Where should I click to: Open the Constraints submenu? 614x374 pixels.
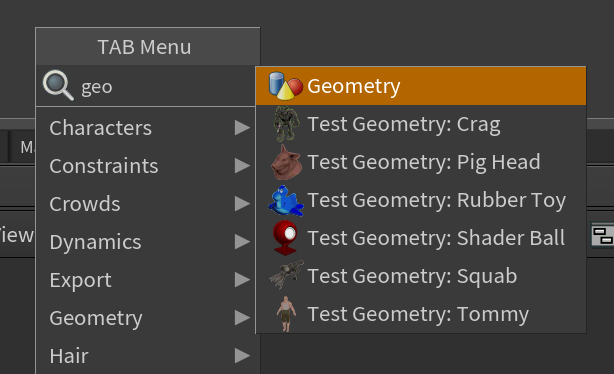146,166
